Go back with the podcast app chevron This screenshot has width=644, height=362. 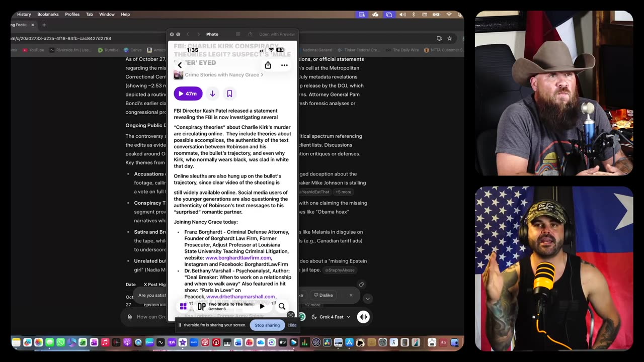(180, 65)
